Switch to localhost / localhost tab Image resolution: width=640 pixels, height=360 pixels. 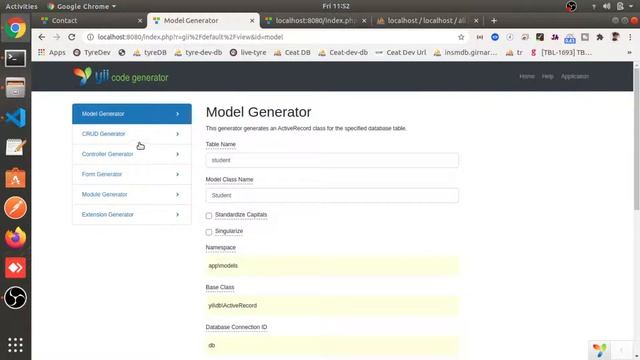(x=427, y=20)
